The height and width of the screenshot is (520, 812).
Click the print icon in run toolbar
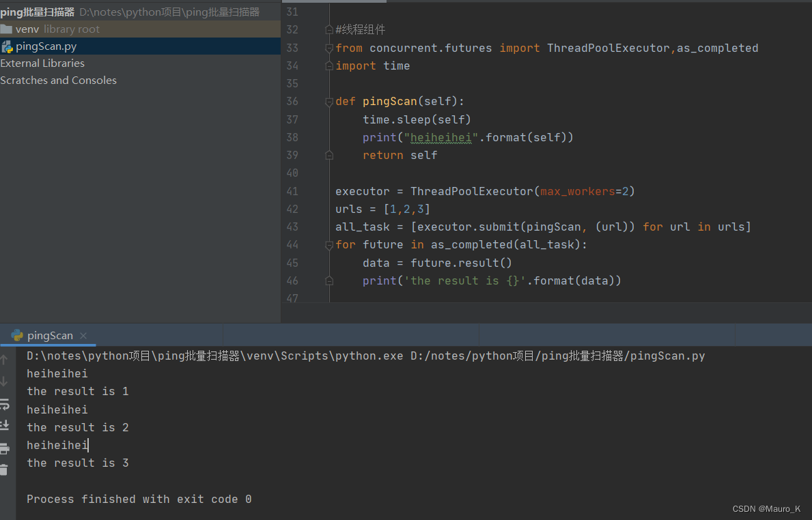point(4,448)
